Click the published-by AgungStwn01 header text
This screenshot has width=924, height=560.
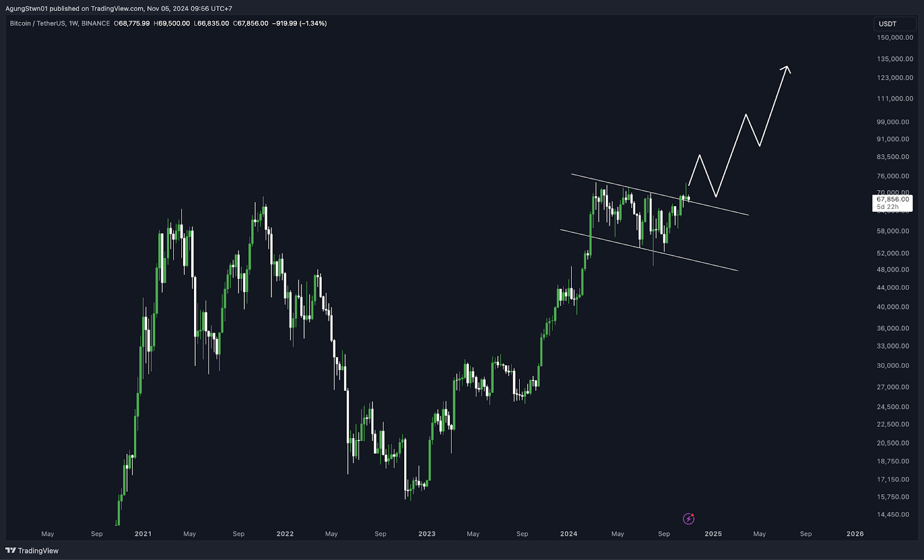point(119,9)
